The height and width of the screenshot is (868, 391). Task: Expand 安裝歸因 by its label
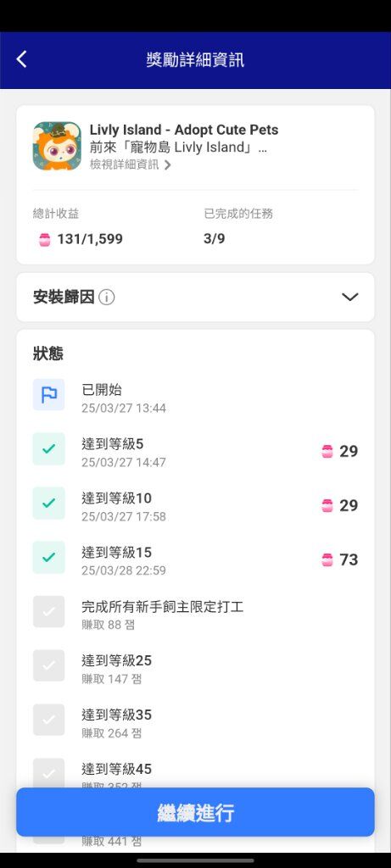pos(63,298)
